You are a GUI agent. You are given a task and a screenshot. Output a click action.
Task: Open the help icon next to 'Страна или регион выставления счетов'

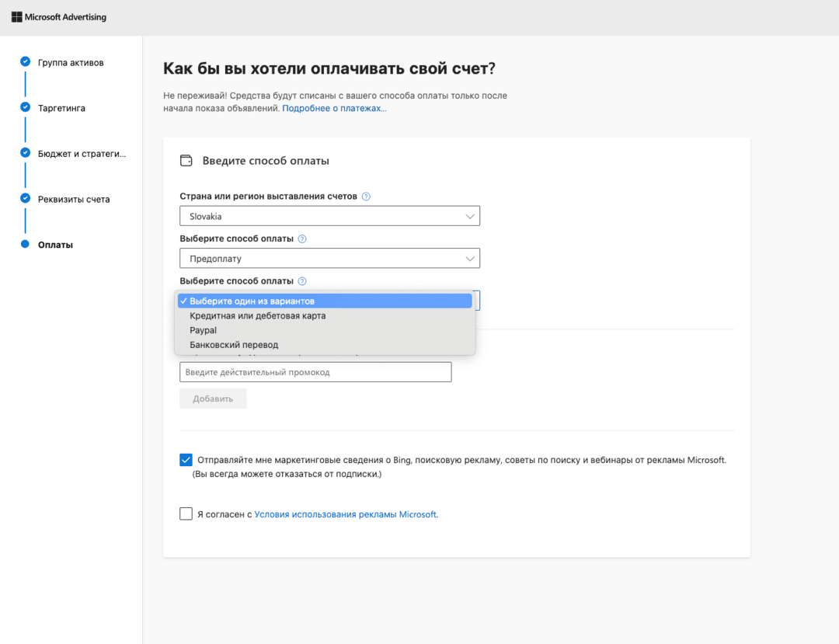365,196
